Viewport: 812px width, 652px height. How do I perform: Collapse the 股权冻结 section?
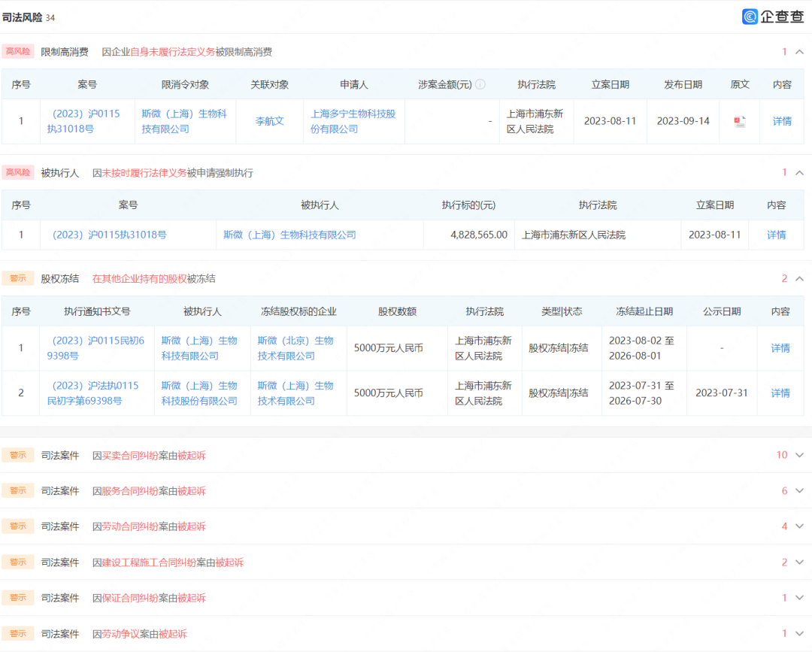tap(799, 279)
